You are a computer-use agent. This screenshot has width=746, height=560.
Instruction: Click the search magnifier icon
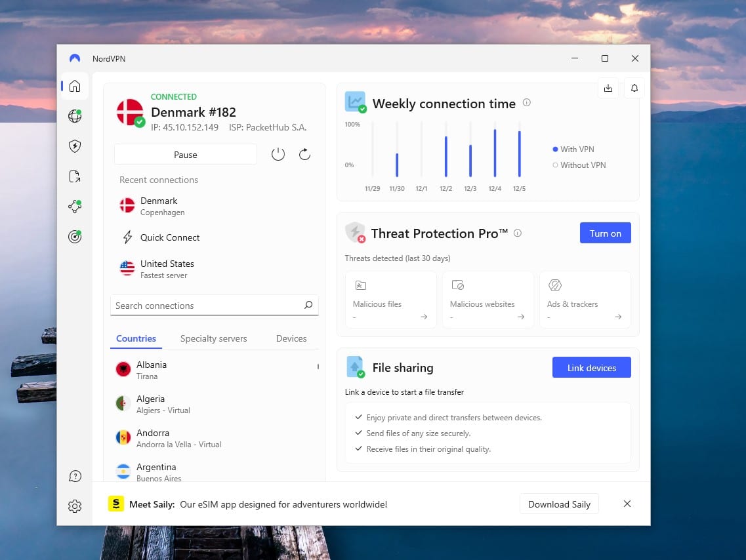click(x=308, y=305)
